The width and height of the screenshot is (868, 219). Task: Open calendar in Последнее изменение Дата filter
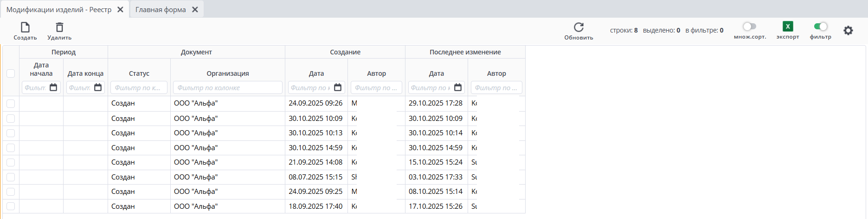point(458,87)
